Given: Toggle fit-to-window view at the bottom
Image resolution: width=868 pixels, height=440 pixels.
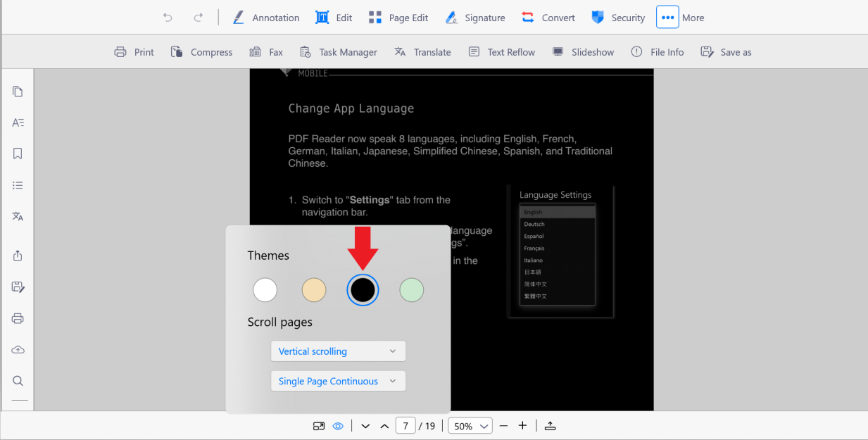Looking at the screenshot, I should pos(318,426).
